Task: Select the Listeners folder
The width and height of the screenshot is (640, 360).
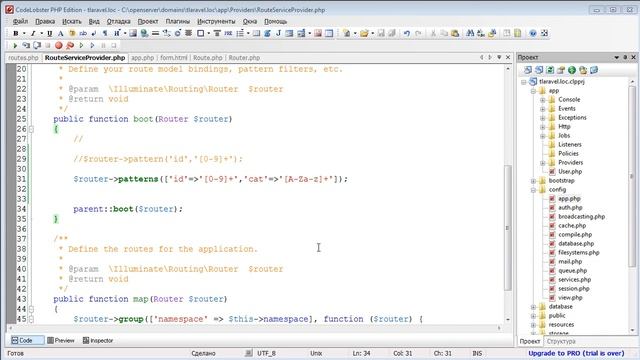Action: point(570,145)
